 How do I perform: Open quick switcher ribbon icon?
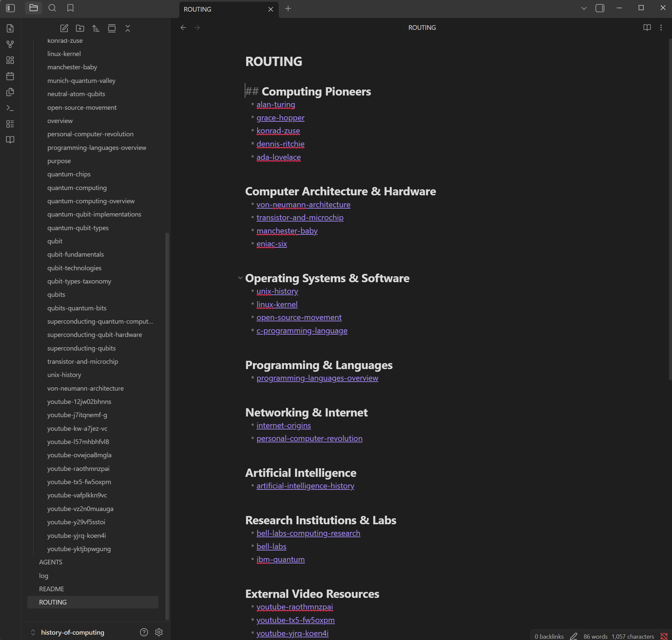click(x=10, y=28)
